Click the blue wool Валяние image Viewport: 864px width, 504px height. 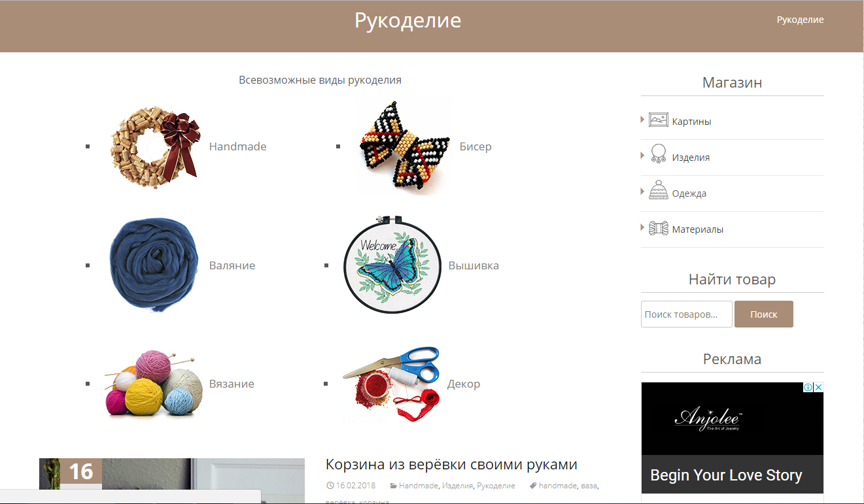pos(154,265)
